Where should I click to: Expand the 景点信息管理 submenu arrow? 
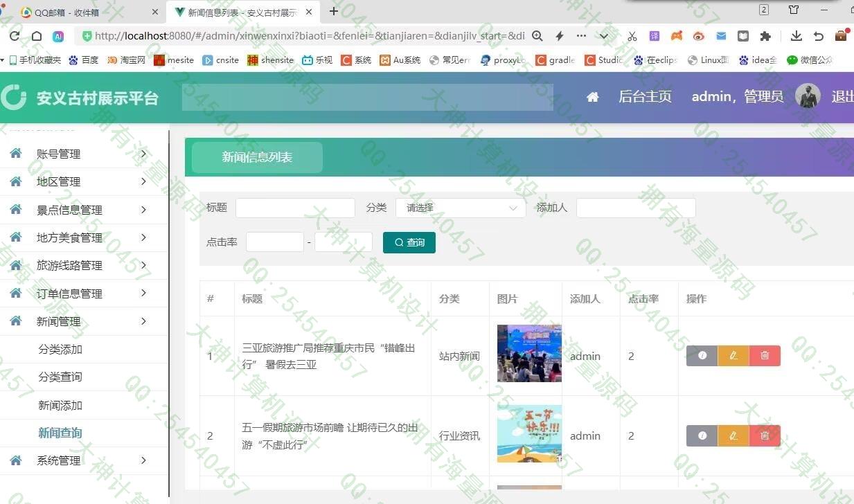tap(143, 210)
